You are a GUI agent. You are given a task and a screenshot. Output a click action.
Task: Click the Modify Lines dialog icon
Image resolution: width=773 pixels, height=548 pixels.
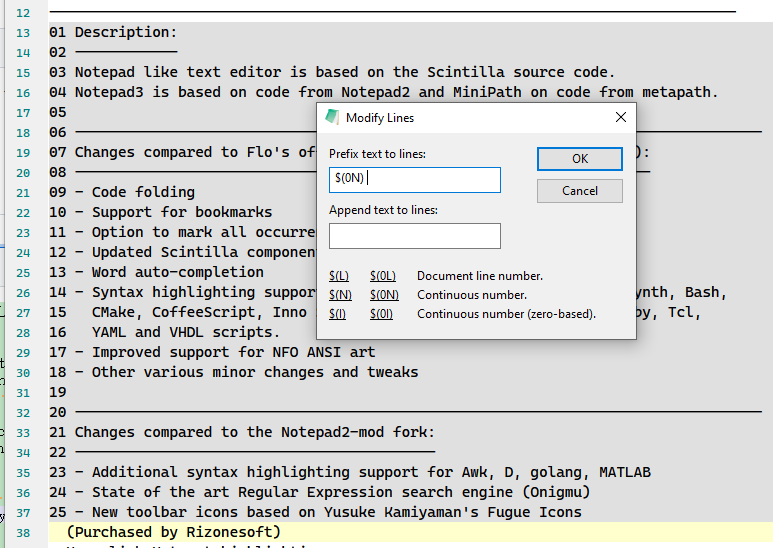point(332,117)
